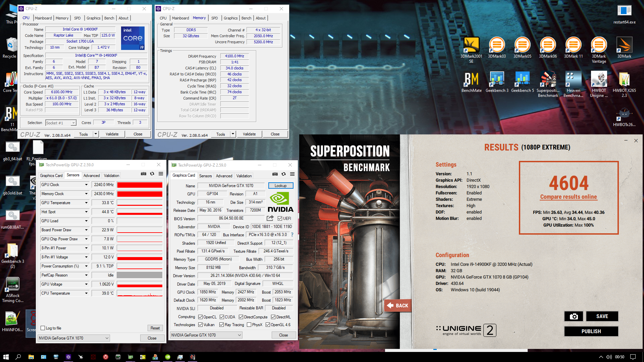
Task: Launch Superposition Benchmark desktop shortcut
Action: (x=548, y=84)
